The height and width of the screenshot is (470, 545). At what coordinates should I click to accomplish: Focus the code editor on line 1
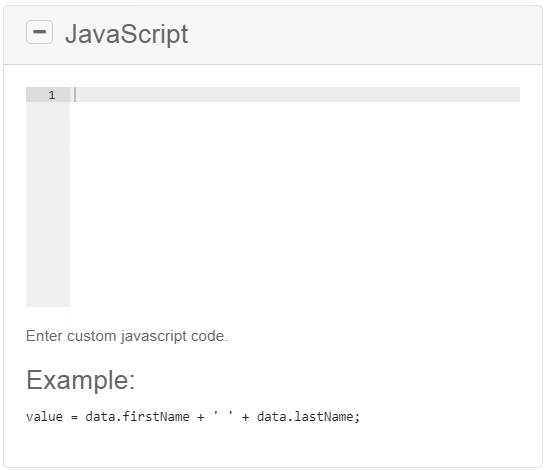click(x=295, y=95)
